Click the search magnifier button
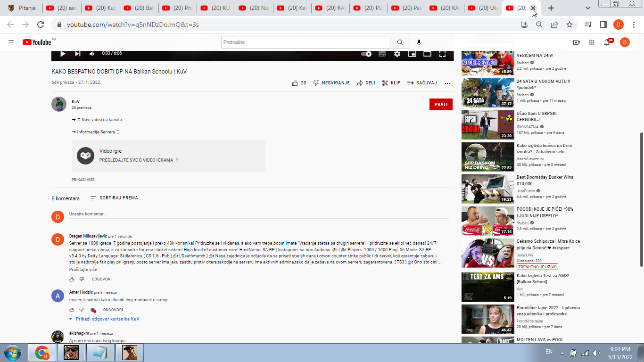The height and width of the screenshot is (362, 644). tap(400, 42)
